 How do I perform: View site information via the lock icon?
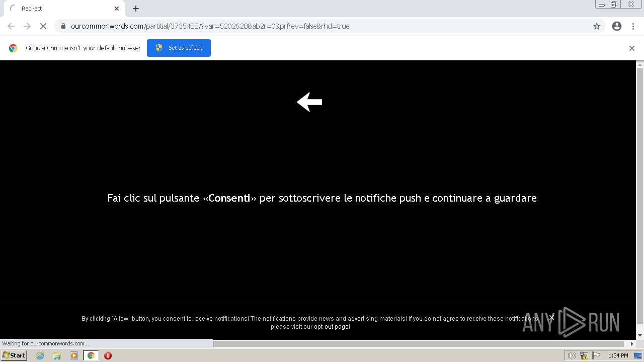click(63, 26)
